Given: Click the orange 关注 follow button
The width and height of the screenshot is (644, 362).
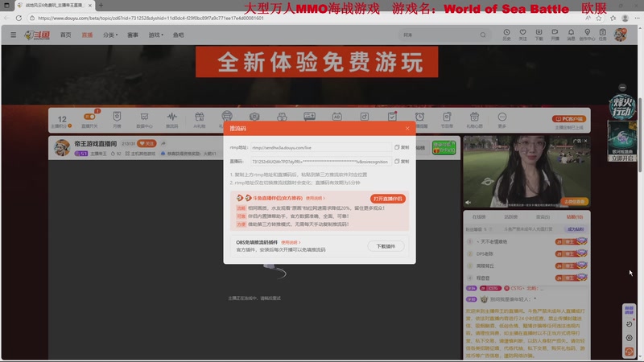Looking at the screenshot, I should click(147, 143).
